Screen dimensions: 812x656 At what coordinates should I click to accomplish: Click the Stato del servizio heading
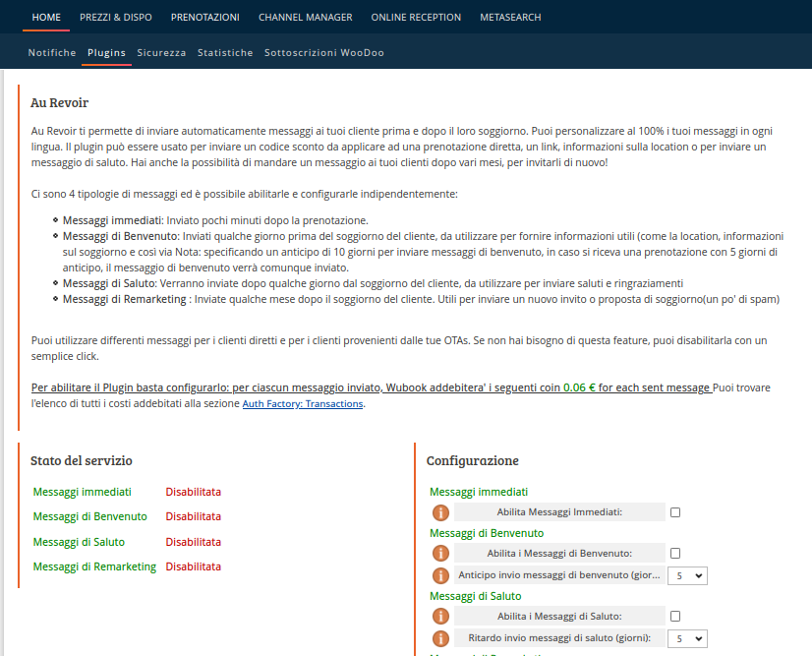tap(82, 460)
